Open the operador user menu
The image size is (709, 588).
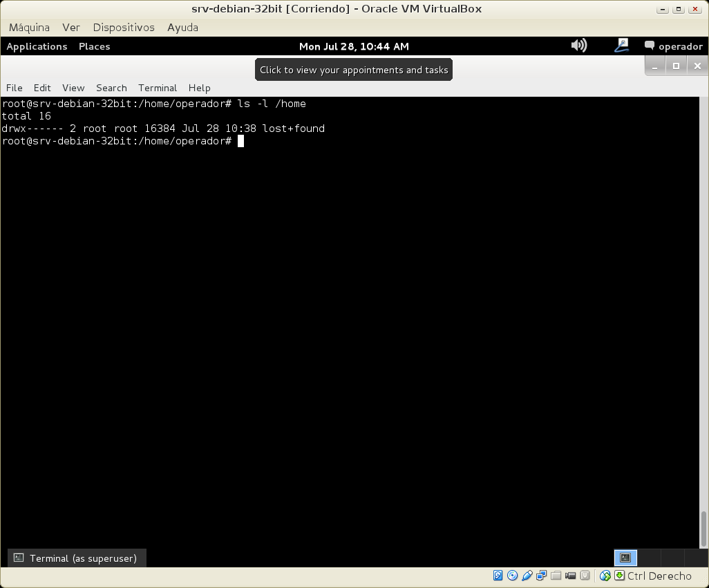673,46
